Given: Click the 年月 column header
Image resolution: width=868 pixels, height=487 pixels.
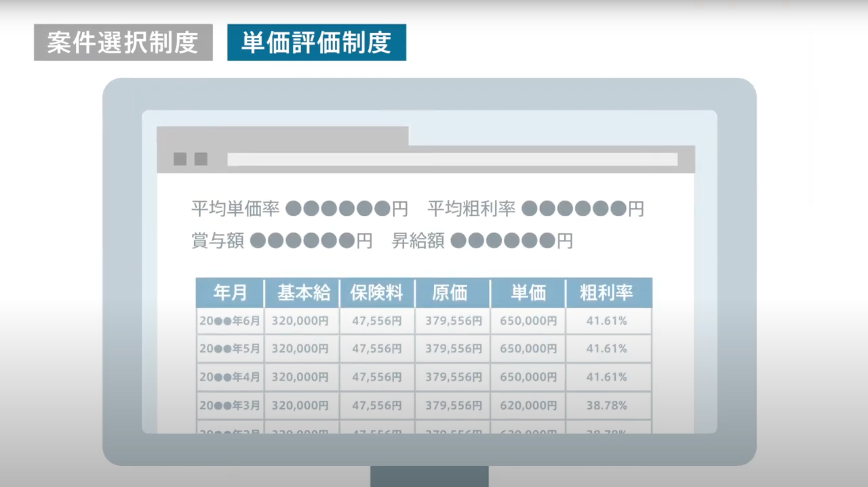Looking at the screenshot, I should 230,293.
